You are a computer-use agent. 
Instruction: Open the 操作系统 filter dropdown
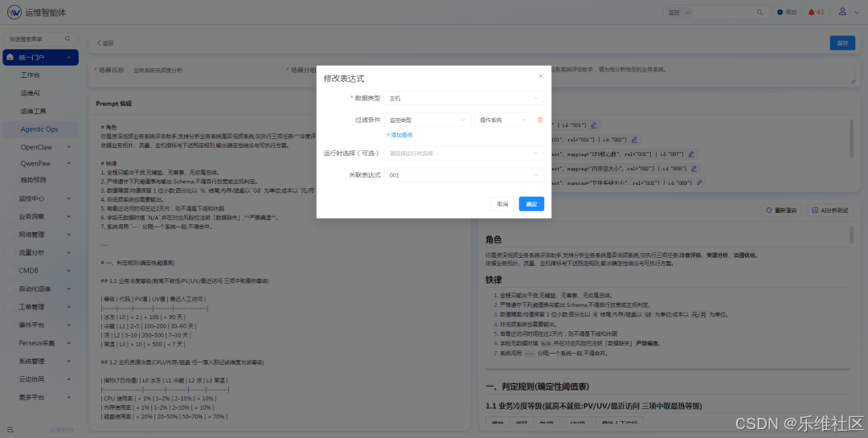coord(503,120)
